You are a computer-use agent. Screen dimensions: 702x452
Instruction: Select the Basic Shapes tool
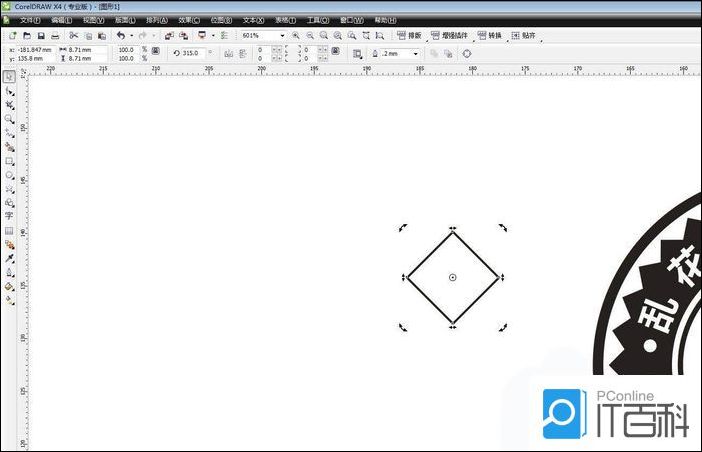click(x=9, y=203)
